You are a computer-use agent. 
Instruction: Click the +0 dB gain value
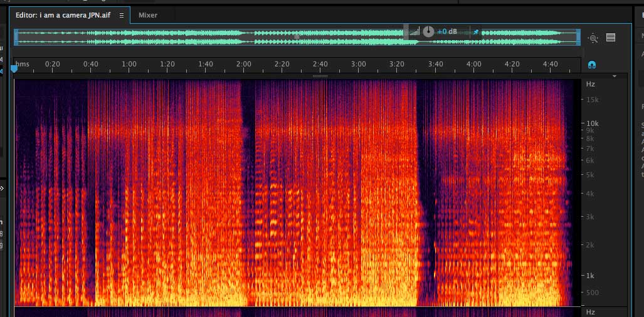click(x=448, y=31)
